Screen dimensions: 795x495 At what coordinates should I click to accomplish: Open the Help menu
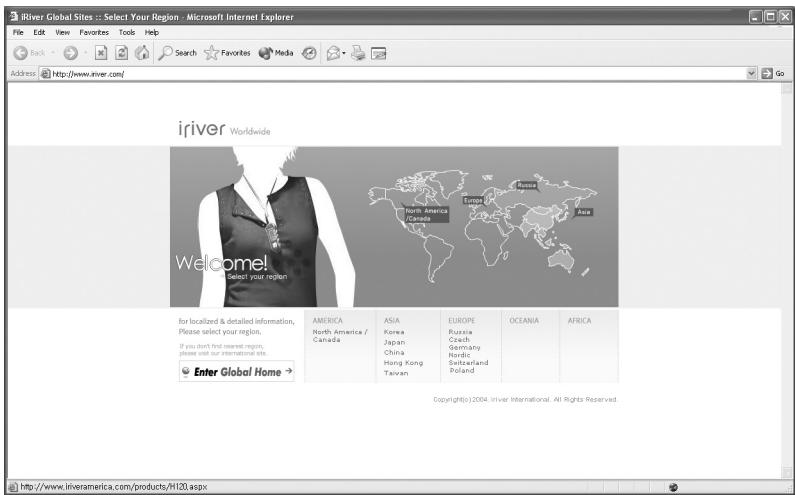point(152,32)
